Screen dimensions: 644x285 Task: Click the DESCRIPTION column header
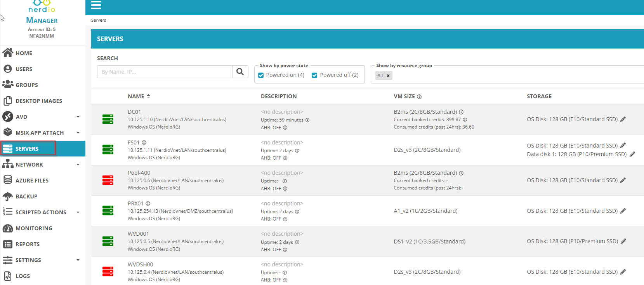[x=279, y=96]
